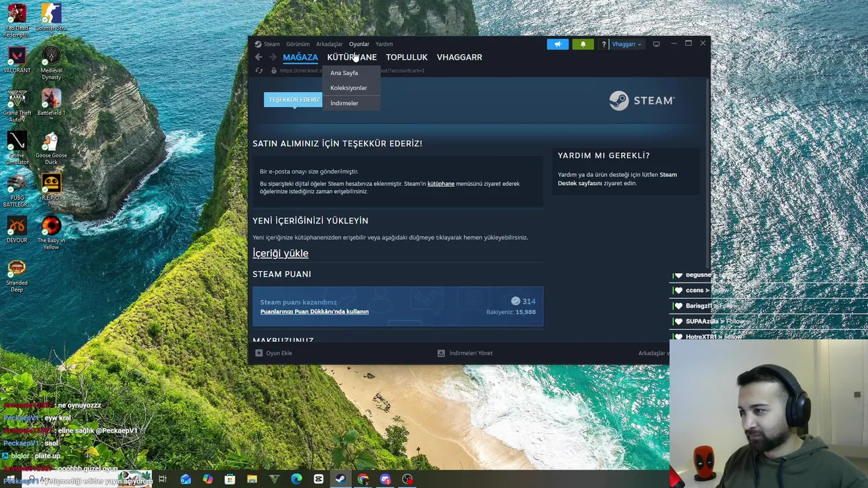Click Puanlarınızı Puan Dükkânı'nda kullanın link

tap(315, 312)
